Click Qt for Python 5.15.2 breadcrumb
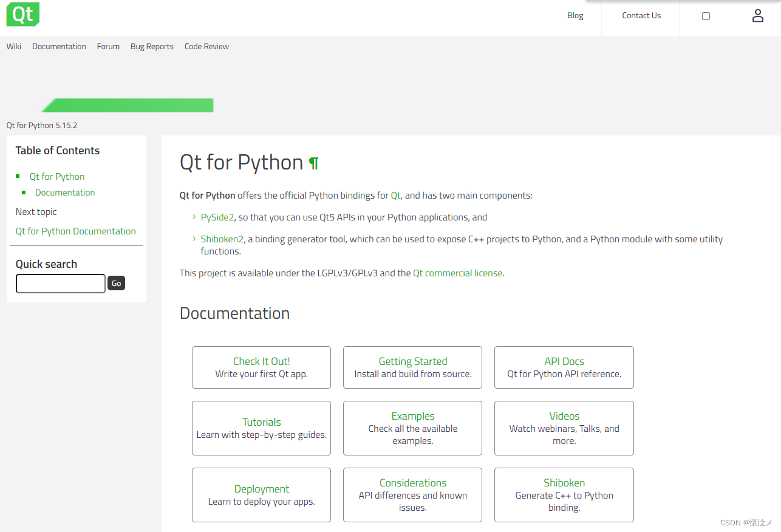 point(42,126)
